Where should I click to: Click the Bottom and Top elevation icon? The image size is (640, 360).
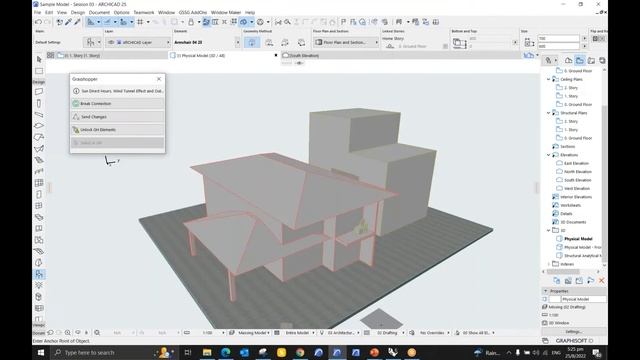point(459,42)
